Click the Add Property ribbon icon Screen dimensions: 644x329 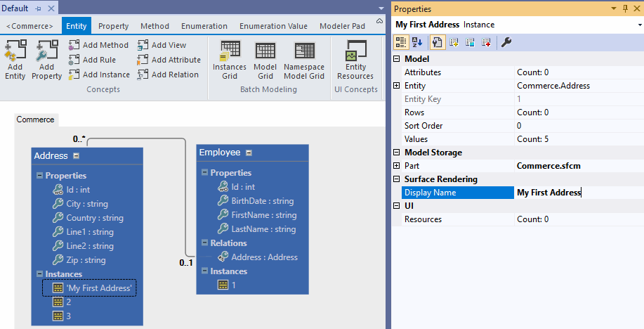(46, 60)
